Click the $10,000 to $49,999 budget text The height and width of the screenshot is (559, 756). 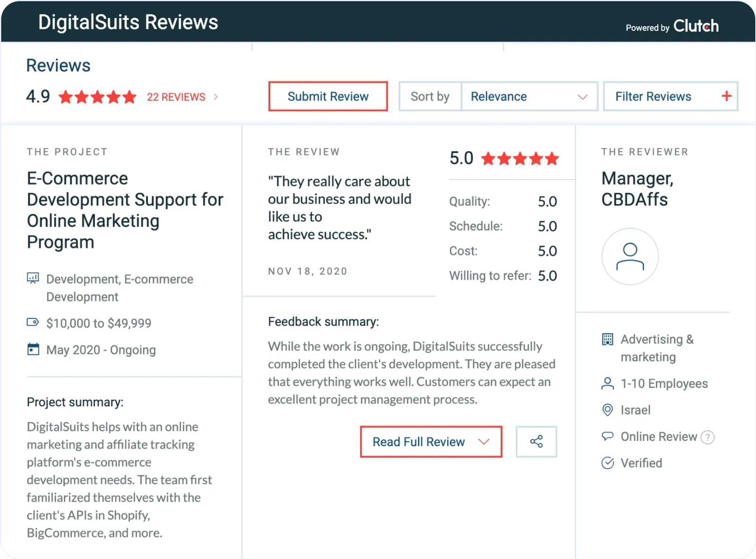click(99, 323)
